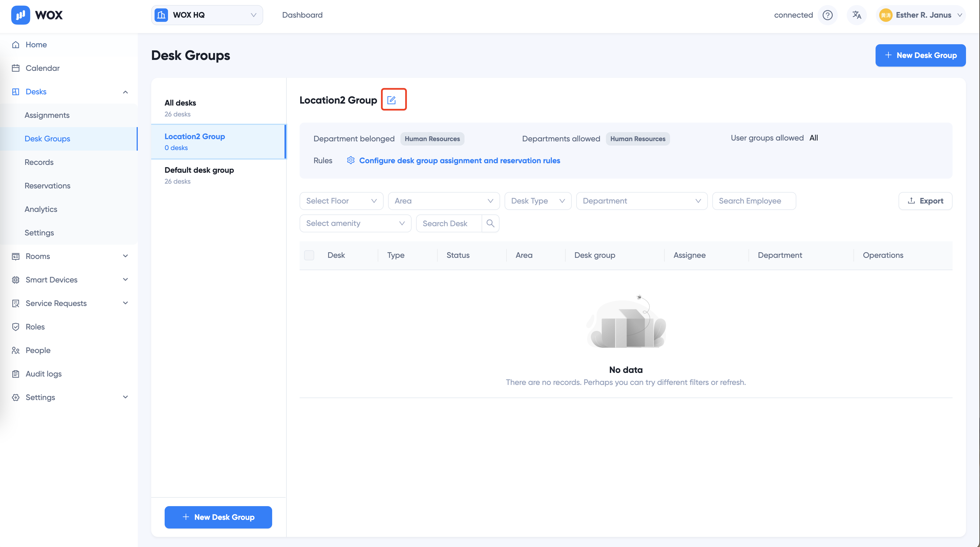Click the language translate icon
980x547 pixels.
(x=856, y=15)
